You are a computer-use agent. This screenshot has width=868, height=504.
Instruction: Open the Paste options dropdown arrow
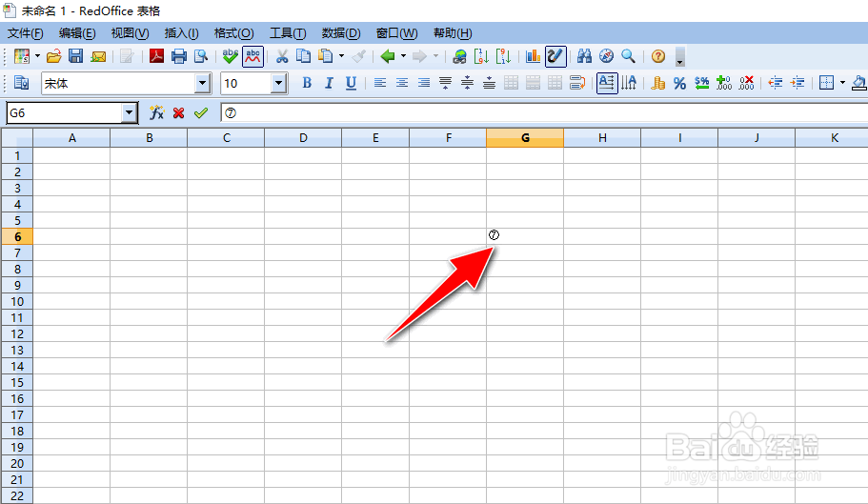[341, 56]
